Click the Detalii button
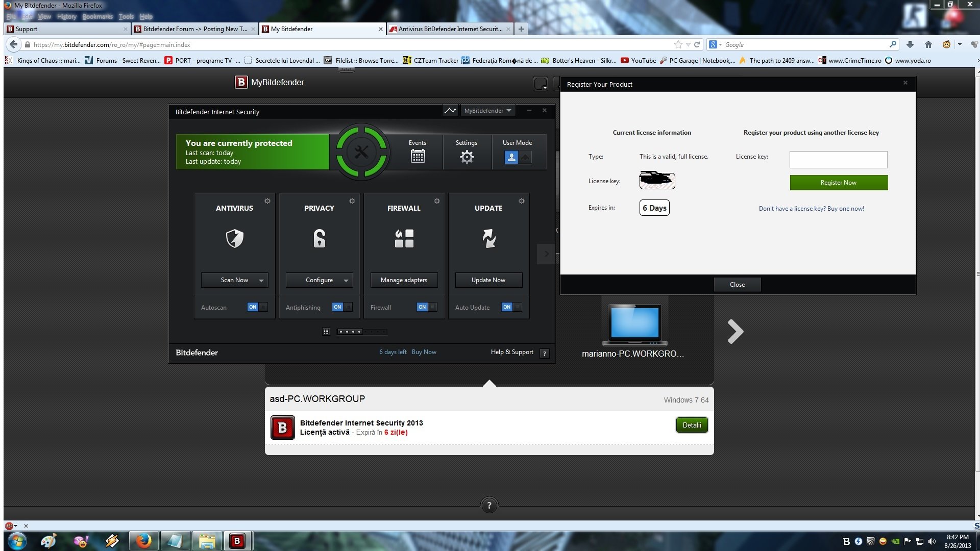 tap(692, 425)
